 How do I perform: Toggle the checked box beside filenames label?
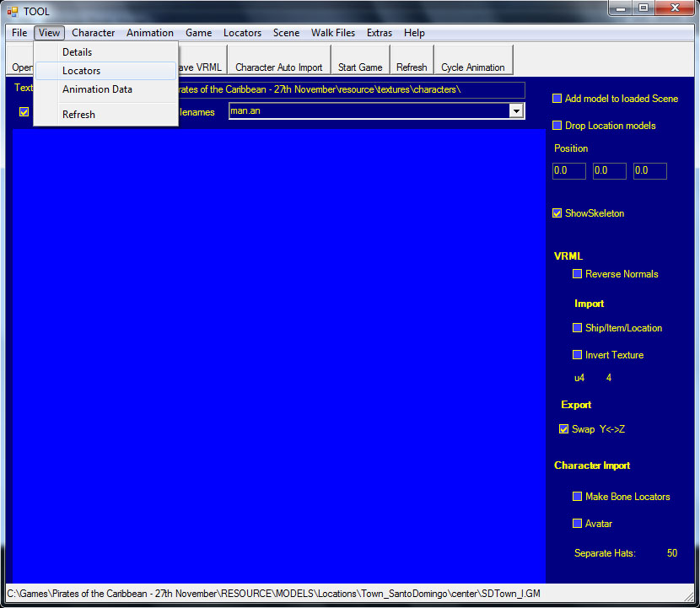coord(24,111)
